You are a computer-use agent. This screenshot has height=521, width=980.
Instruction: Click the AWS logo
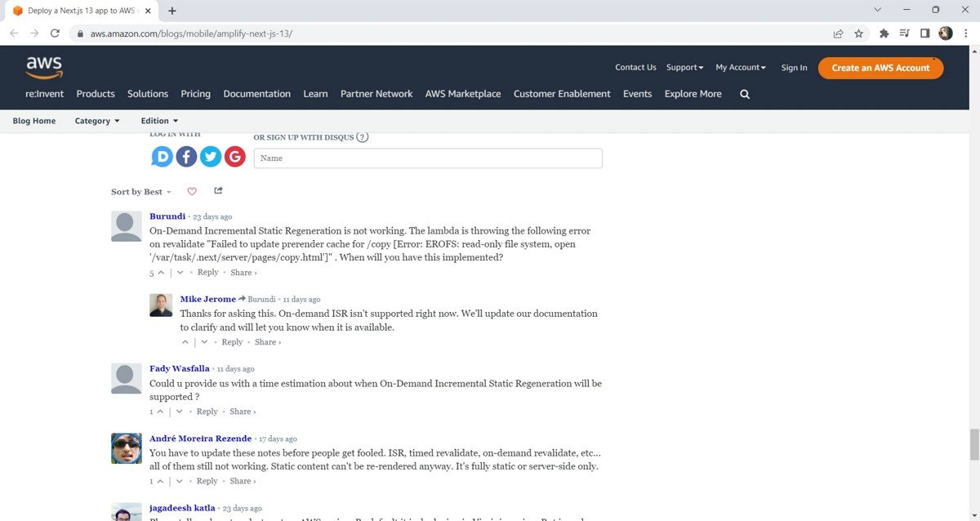pos(43,68)
